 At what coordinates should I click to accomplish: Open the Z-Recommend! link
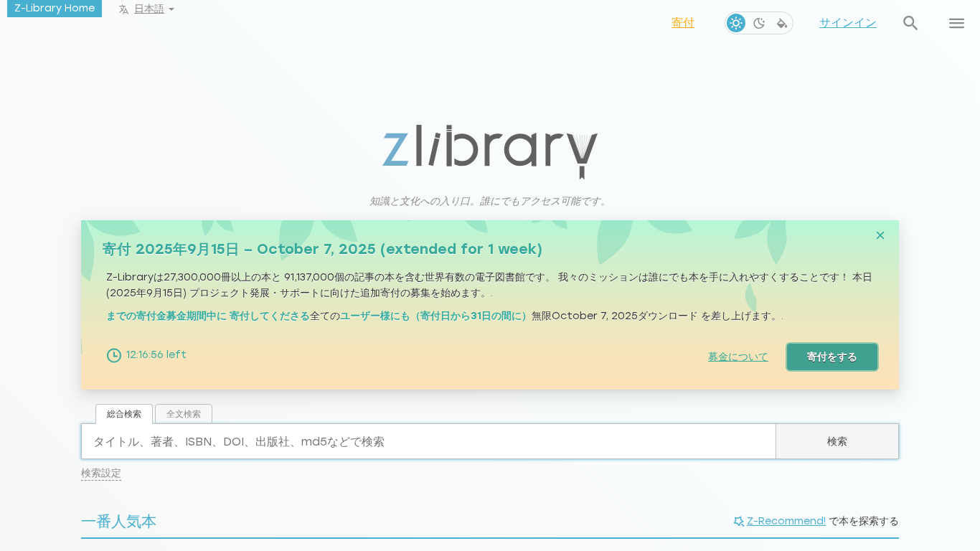(x=786, y=522)
